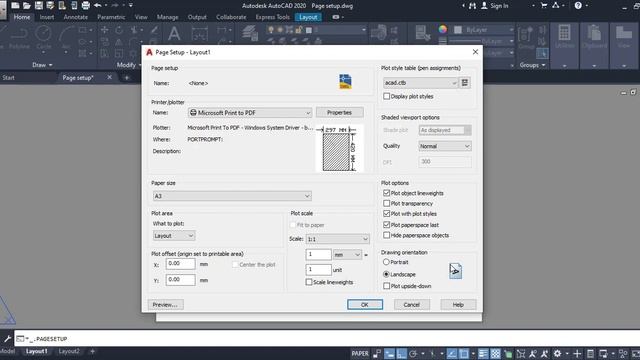Image resolution: width=640 pixels, height=360 pixels.
Task: Click the Layer Properties icon in the ribbon
Action: click(250, 33)
